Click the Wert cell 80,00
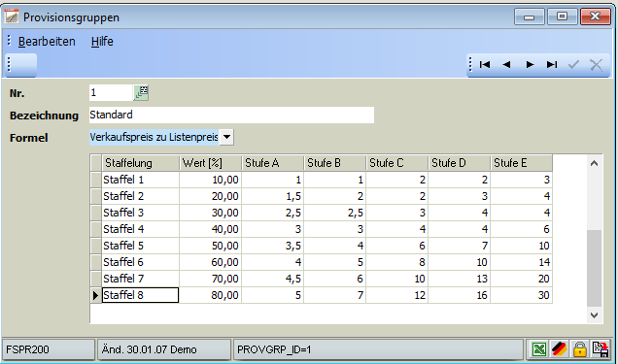Image resolution: width=618 pixels, height=364 pixels. (211, 295)
